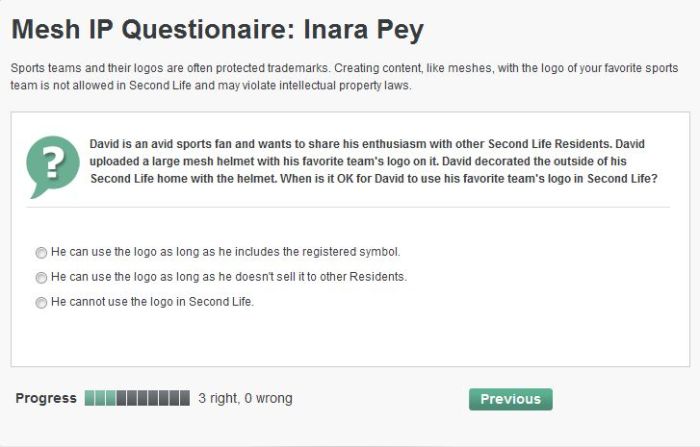Click the bold question paragraph about David
The image size is (700, 447).
pyautogui.click(x=372, y=161)
